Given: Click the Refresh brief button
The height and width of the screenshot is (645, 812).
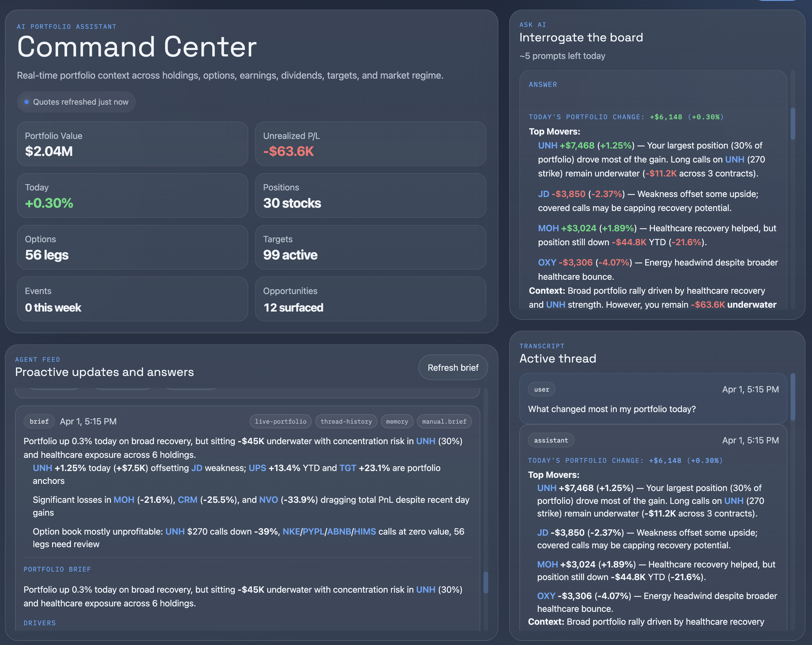Looking at the screenshot, I should coord(453,367).
